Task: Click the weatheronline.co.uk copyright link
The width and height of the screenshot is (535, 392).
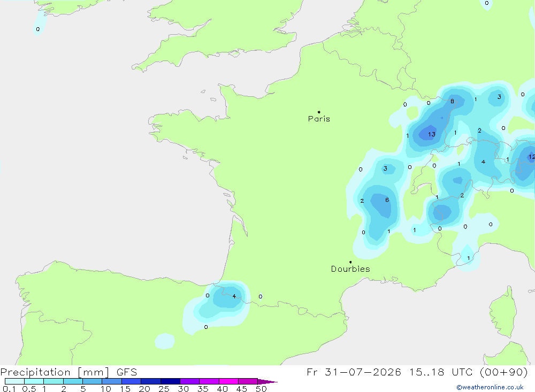Action: pyautogui.click(x=490, y=387)
